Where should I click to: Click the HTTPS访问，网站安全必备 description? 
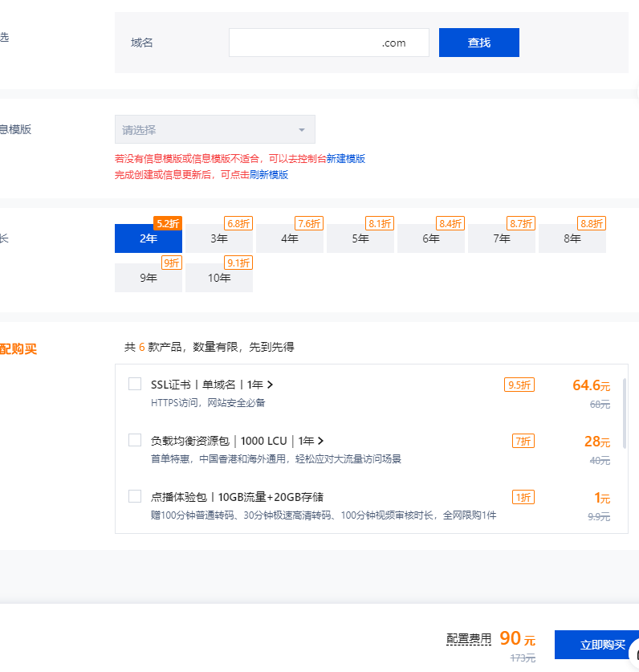[208, 403]
